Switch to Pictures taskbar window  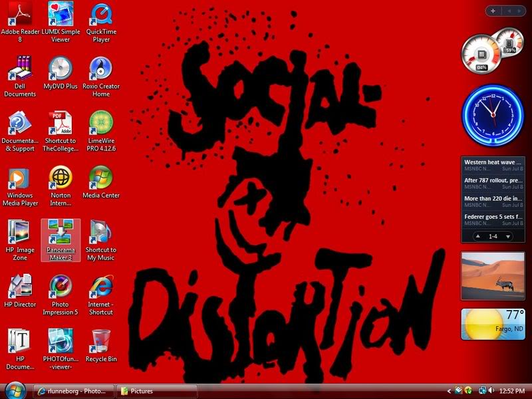(x=157, y=391)
